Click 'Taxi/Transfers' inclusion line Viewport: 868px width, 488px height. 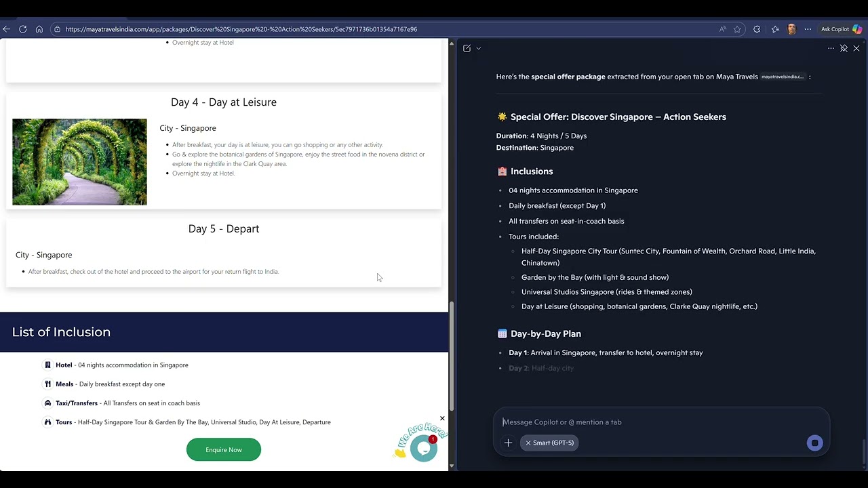127,403
